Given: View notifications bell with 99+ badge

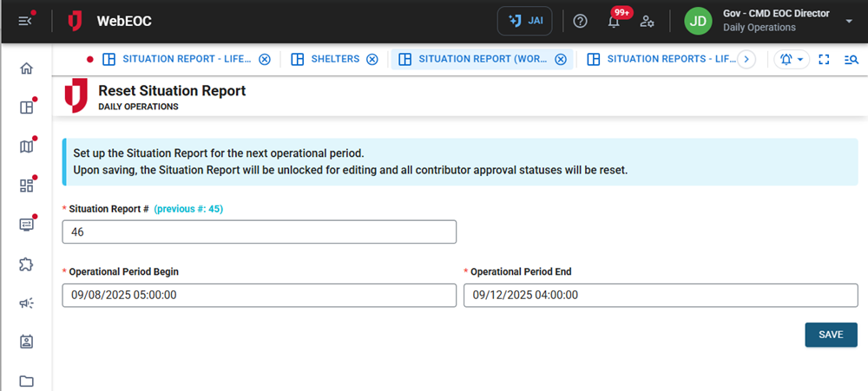Looking at the screenshot, I should click(x=615, y=22).
